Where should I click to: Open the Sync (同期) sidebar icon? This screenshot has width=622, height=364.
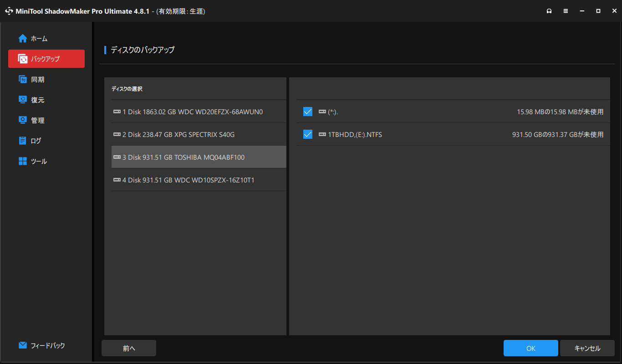pos(23,79)
